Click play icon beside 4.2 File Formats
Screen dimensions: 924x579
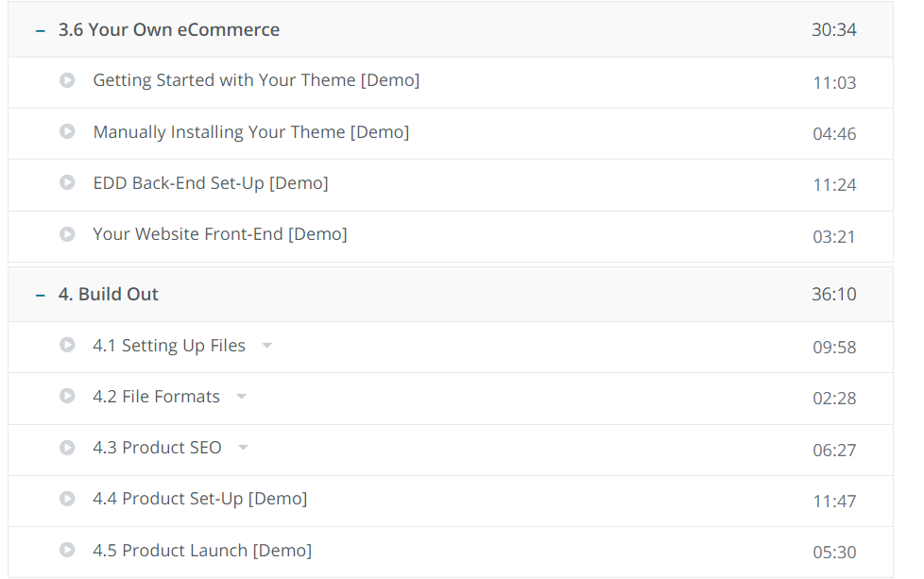pos(67,396)
